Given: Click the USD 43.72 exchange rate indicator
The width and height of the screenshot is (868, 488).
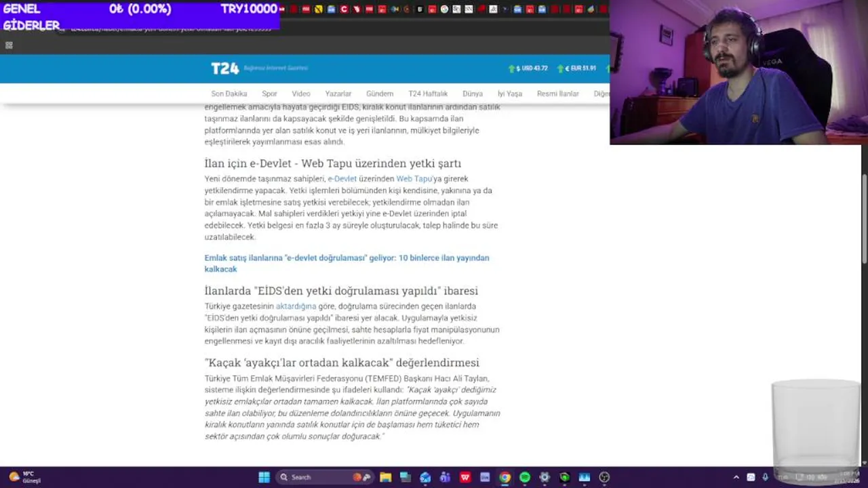Looking at the screenshot, I should tap(528, 68).
